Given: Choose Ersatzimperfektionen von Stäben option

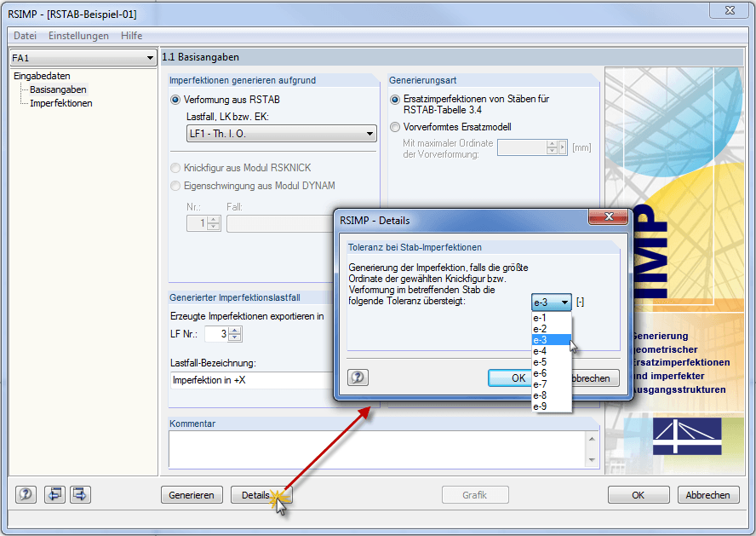Looking at the screenshot, I should [x=395, y=100].
